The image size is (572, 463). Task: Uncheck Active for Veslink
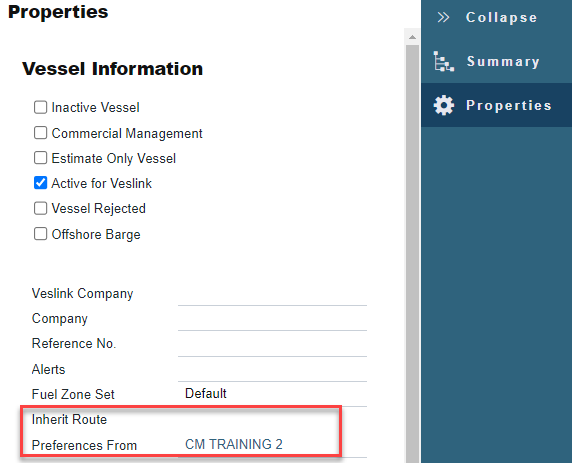40,183
